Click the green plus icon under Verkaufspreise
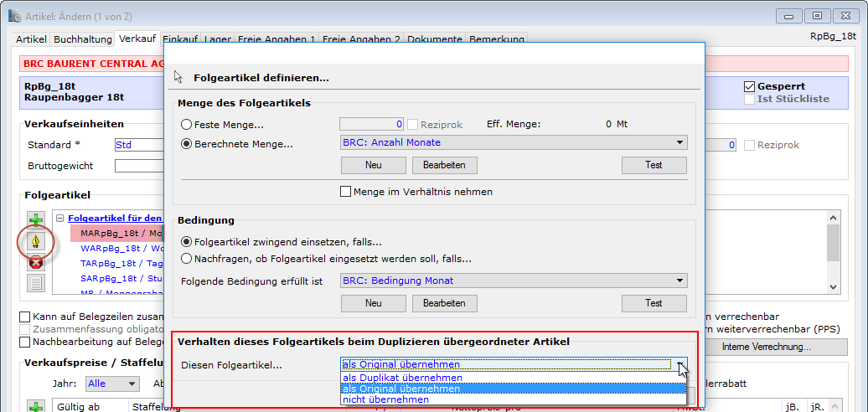Image resolution: width=868 pixels, height=412 pixels. (36, 407)
